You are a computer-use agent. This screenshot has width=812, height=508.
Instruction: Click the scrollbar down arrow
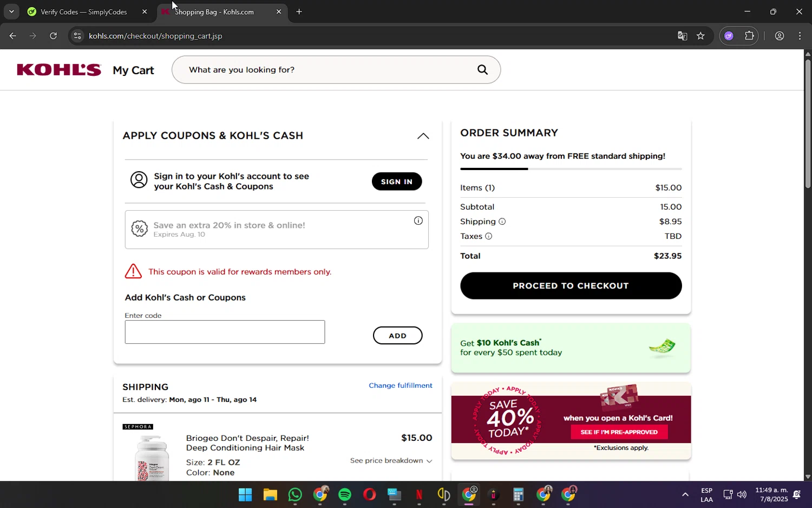coord(808,477)
